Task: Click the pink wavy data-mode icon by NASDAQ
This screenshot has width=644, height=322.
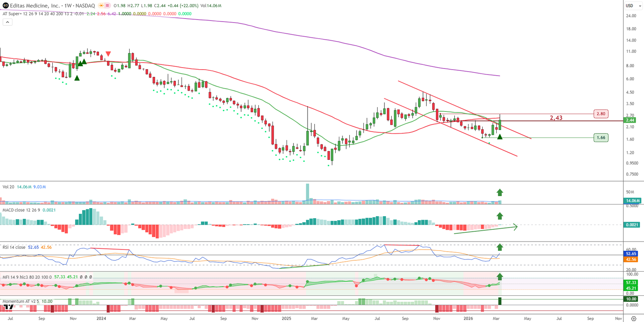Action: tap(107, 6)
